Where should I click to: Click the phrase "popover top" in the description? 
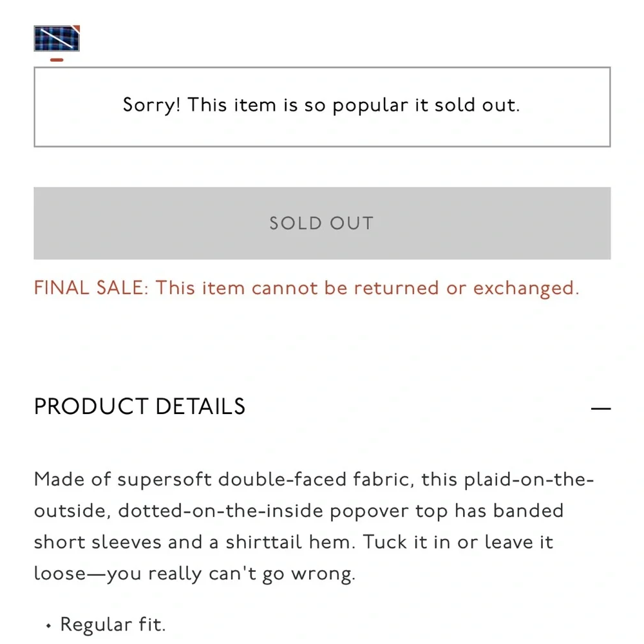[388, 511]
